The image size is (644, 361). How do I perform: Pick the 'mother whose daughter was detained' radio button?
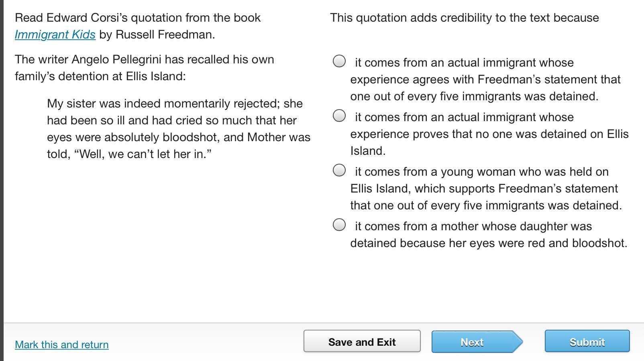pyautogui.click(x=339, y=225)
